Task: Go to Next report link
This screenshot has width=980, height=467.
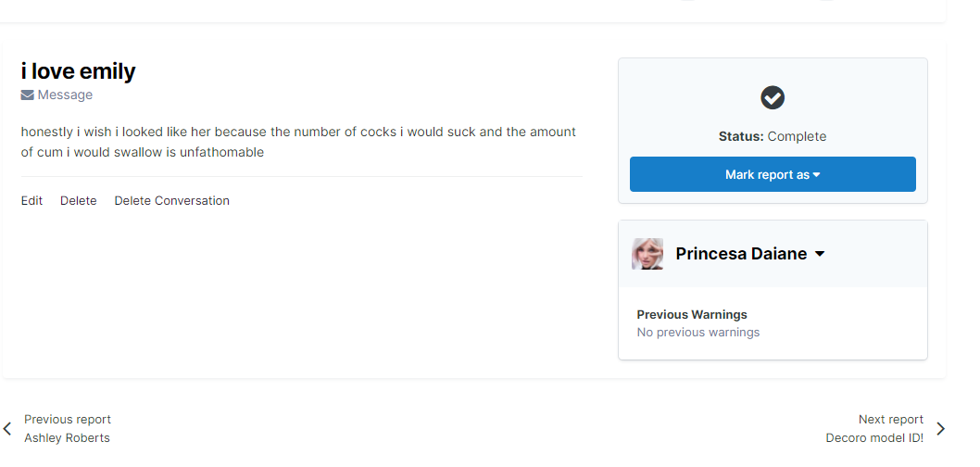Action: pyautogui.click(x=890, y=419)
